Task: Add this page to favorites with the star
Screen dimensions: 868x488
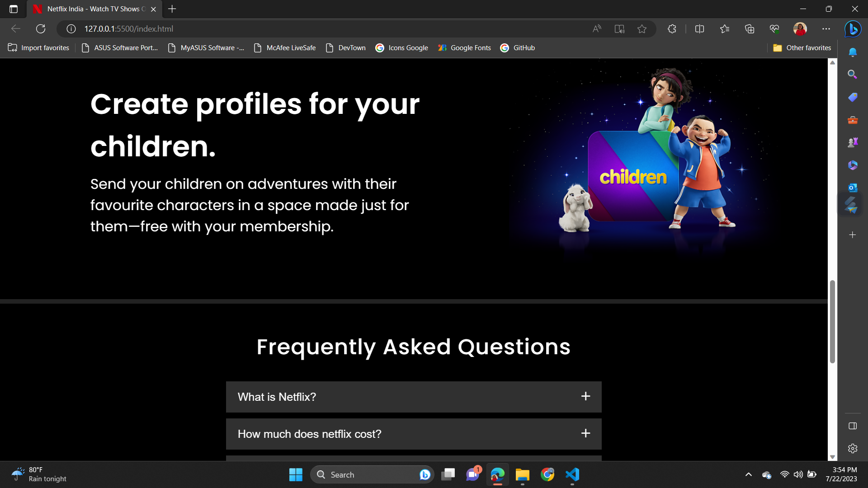Action: (642, 28)
